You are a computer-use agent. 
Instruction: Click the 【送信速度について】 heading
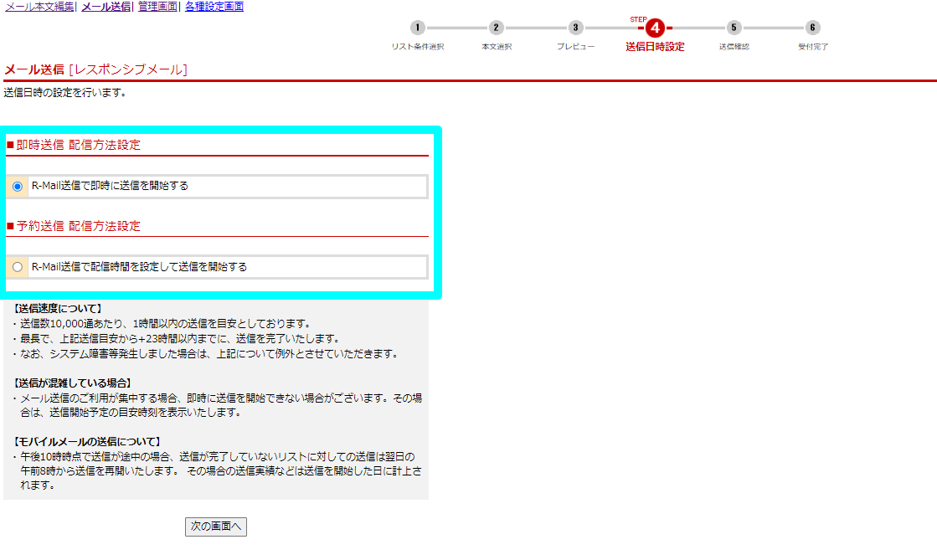coord(58,308)
